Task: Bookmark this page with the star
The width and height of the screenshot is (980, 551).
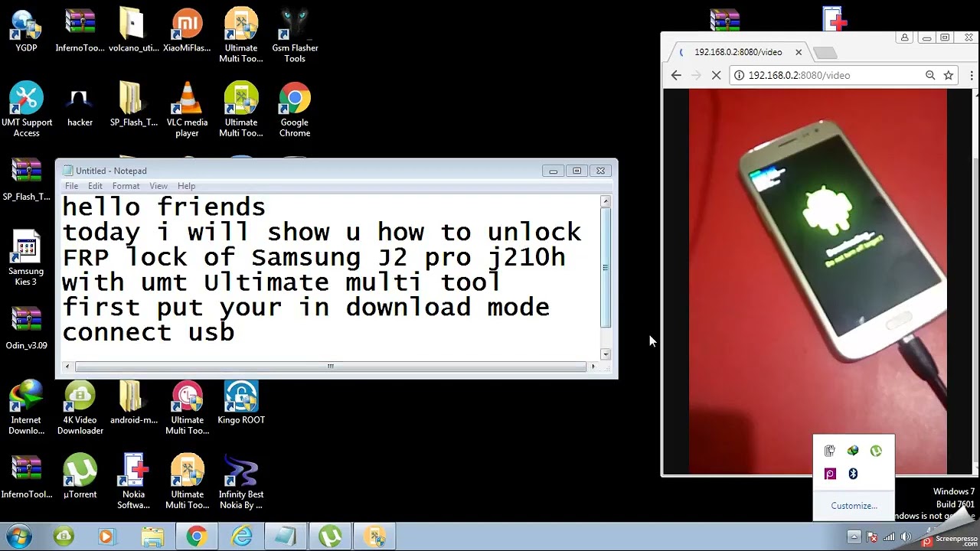Action: pos(949,75)
